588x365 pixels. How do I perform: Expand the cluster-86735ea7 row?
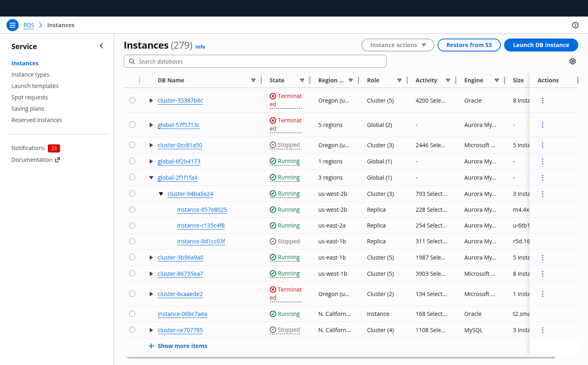pyautogui.click(x=151, y=274)
